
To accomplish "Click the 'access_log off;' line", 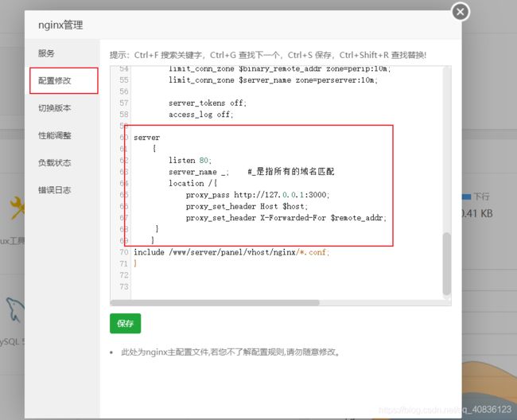I will 200,115.
